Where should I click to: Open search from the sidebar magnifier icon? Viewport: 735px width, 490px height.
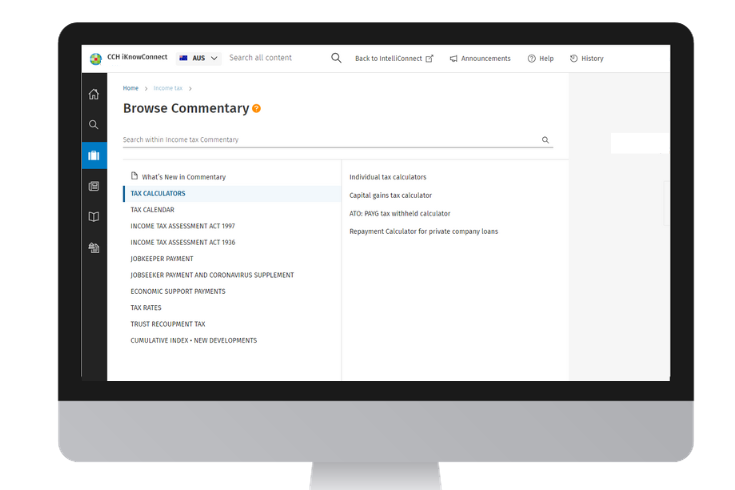94,125
